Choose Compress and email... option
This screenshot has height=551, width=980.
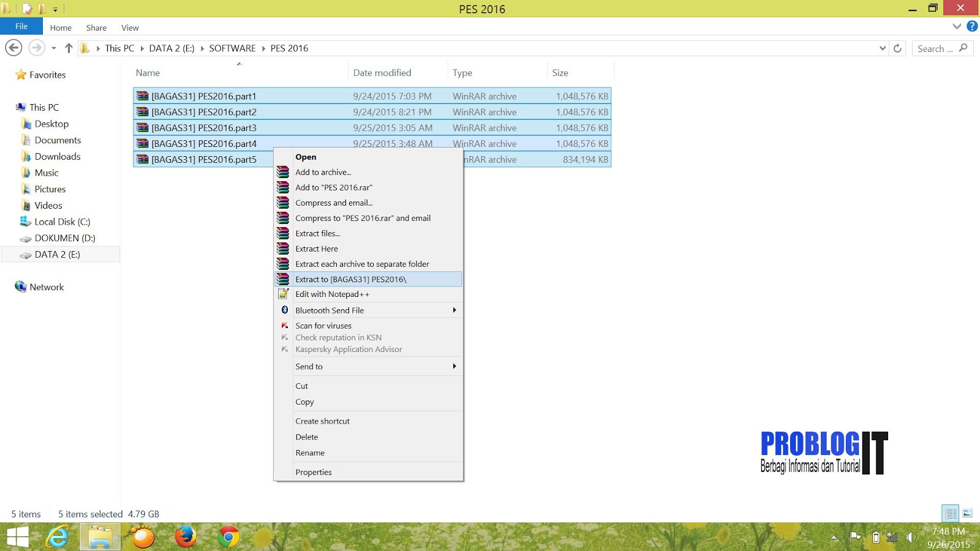tap(368, 203)
